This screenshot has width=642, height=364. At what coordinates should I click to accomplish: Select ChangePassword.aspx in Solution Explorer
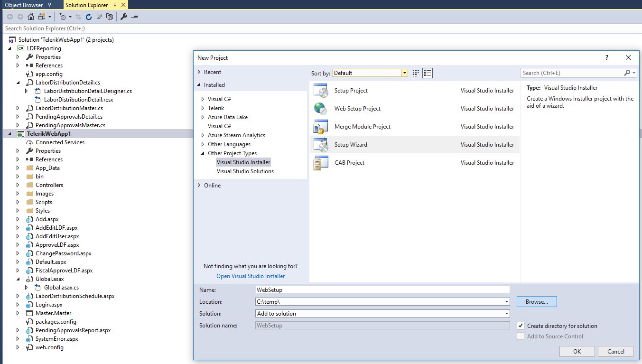(63, 253)
